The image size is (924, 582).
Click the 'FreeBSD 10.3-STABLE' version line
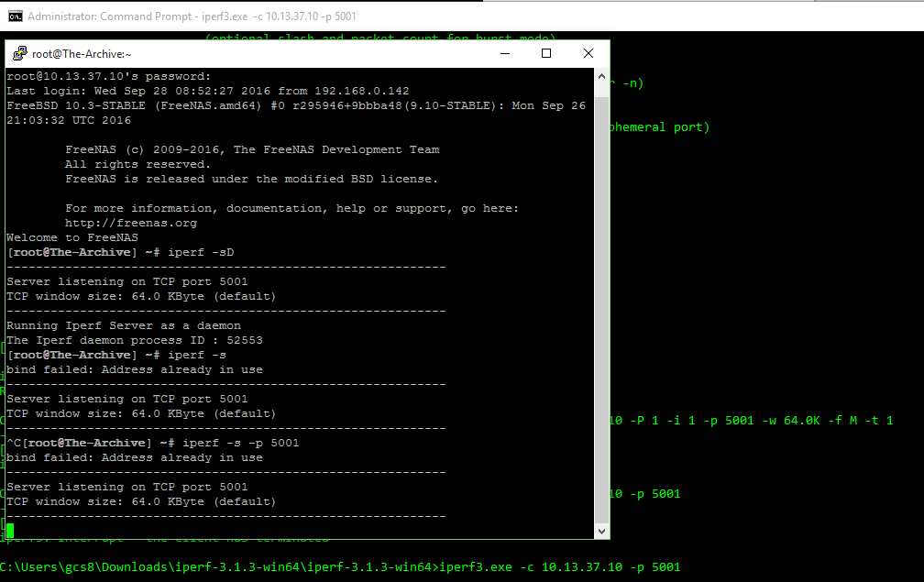[296, 106]
